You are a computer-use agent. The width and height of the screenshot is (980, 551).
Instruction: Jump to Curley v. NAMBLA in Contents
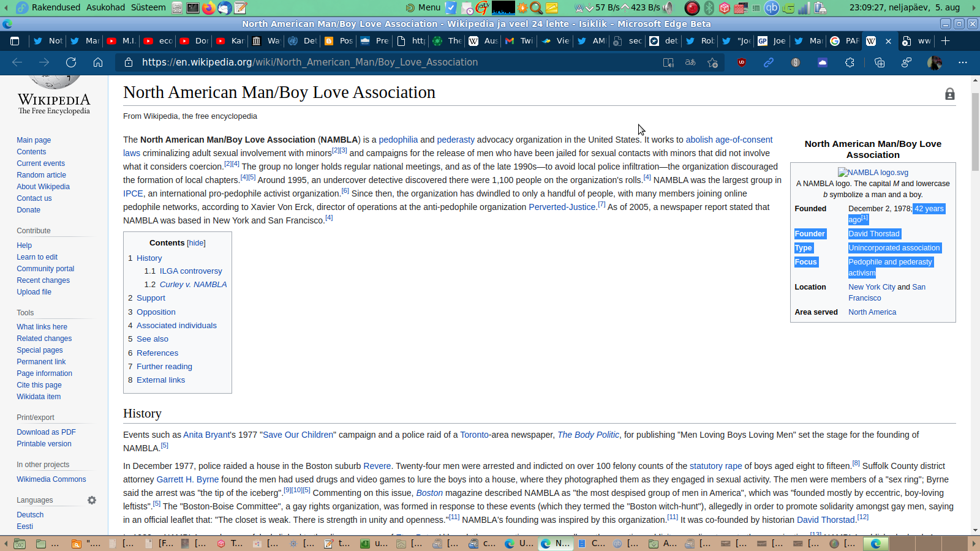pyautogui.click(x=194, y=285)
